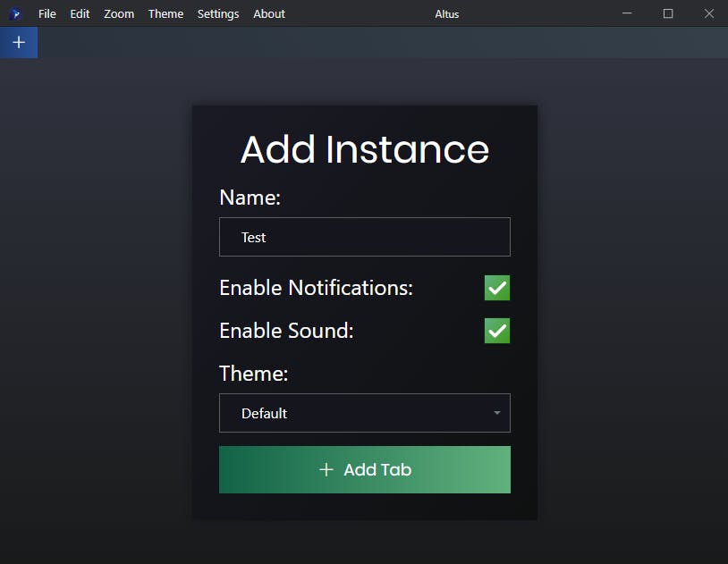Open the Settings menu

(218, 14)
